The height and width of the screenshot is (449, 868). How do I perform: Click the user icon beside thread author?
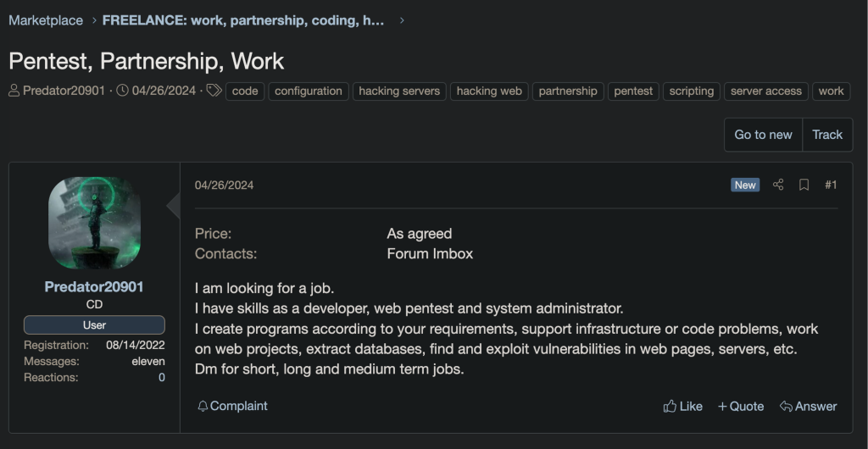(x=14, y=91)
